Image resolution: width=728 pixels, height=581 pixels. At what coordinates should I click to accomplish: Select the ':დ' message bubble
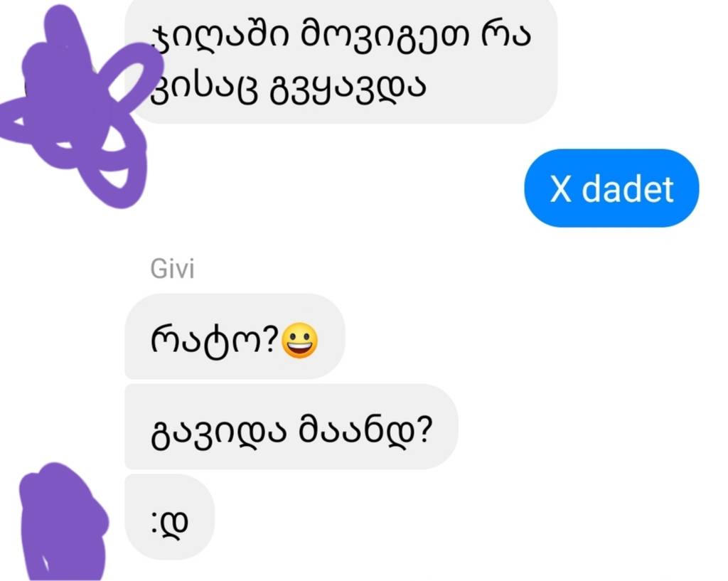point(169,516)
